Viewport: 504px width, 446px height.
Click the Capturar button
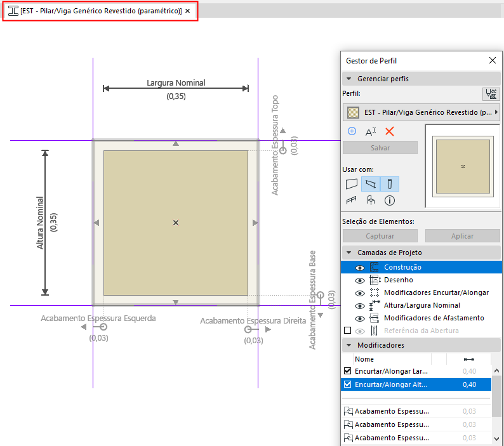[380, 236]
